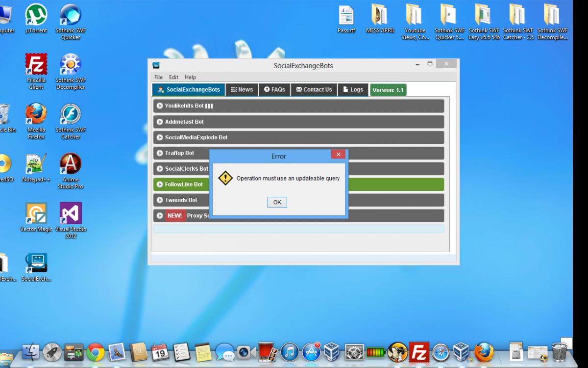
Task: Select the Anime Studio Pro desktop icon
Action: pyautogui.click(x=71, y=171)
